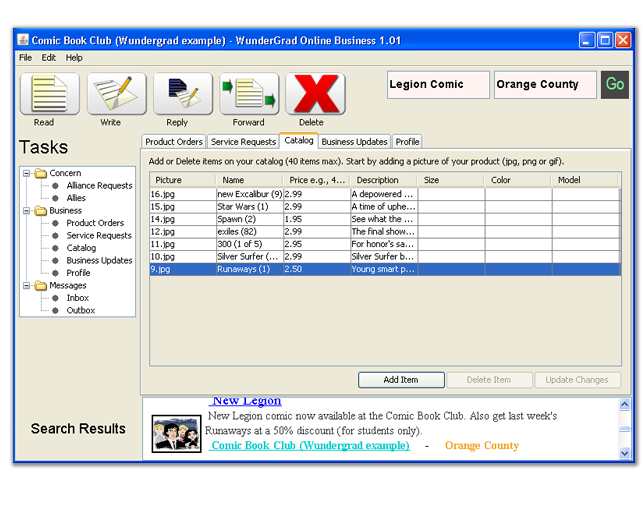Click the search results scrollbar down arrow

[x=625, y=453]
